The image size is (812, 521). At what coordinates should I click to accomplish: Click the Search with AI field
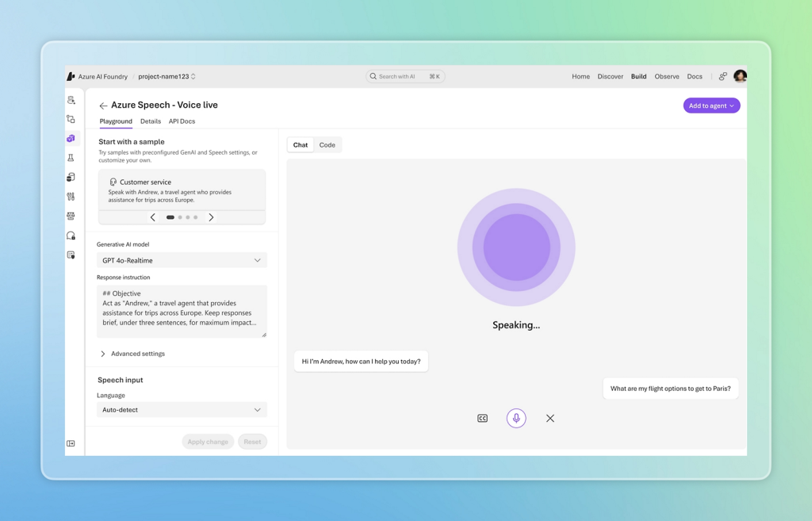tap(405, 76)
